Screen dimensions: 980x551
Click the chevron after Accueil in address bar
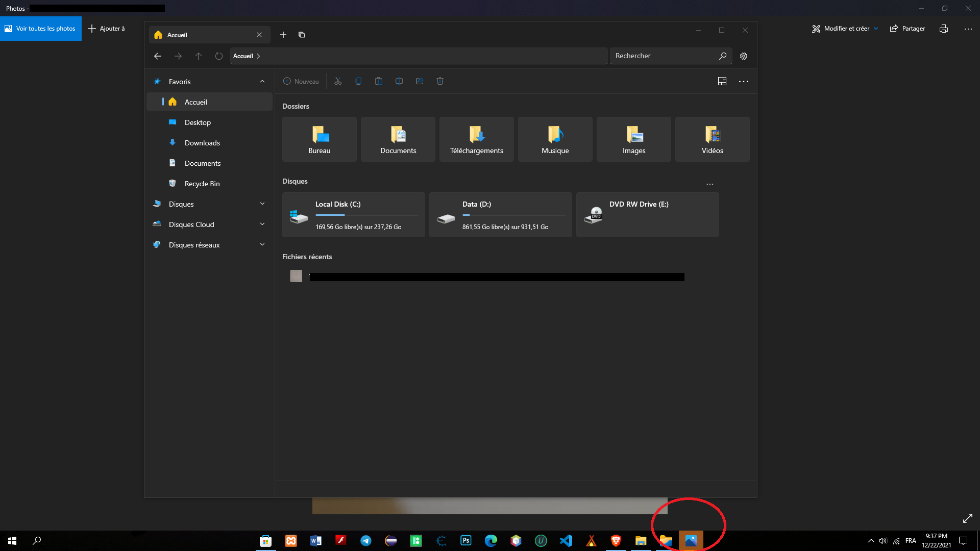pyautogui.click(x=258, y=56)
